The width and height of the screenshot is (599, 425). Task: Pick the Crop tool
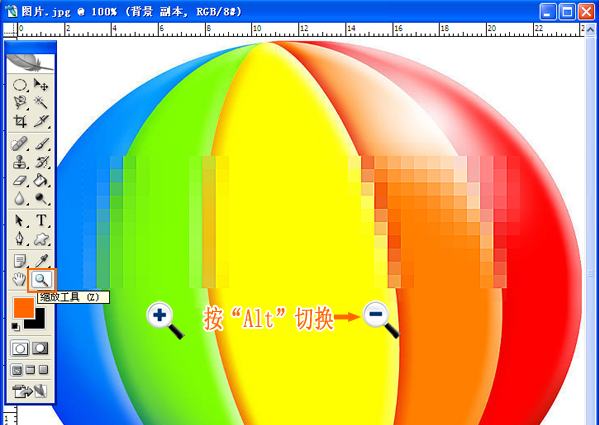(19, 121)
